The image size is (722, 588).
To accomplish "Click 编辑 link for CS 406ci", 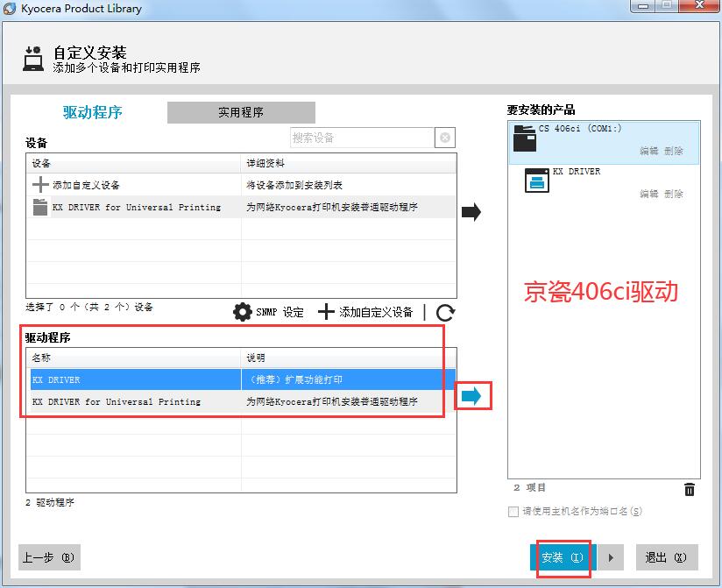I will pos(648,151).
